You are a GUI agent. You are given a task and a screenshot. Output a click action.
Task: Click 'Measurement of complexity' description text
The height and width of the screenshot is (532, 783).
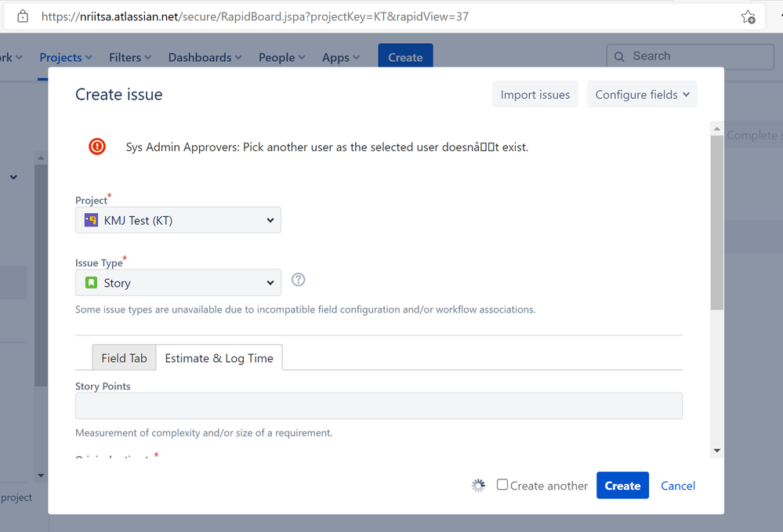204,432
